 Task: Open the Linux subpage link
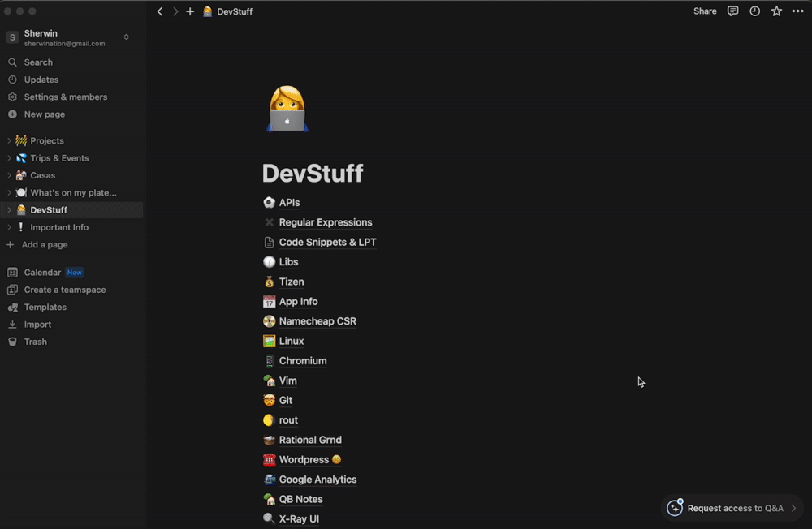coord(291,341)
